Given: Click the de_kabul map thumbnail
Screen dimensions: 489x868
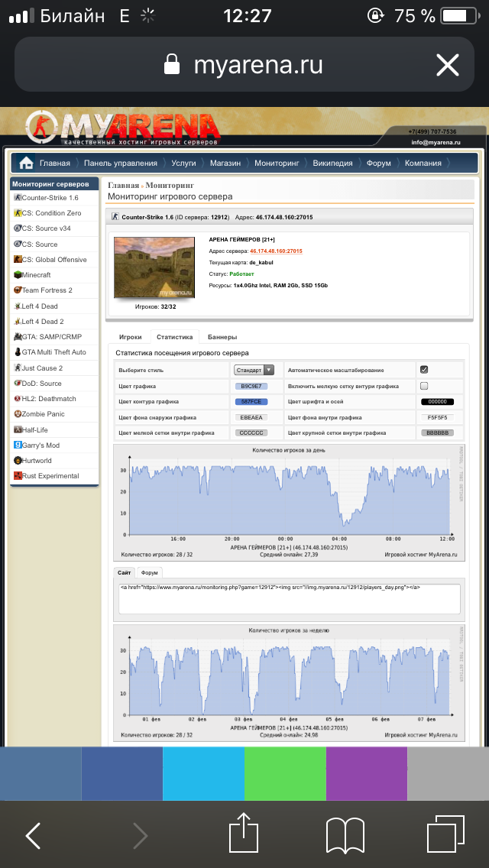Looking at the screenshot, I should (x=154, y=268).
